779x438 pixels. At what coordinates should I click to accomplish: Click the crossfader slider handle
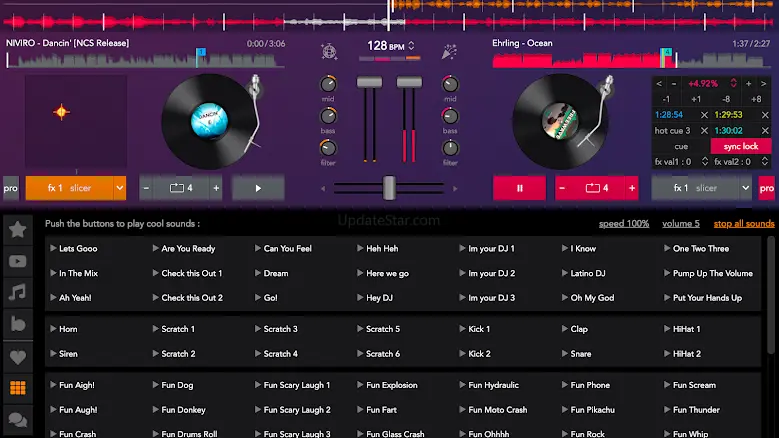389,188
